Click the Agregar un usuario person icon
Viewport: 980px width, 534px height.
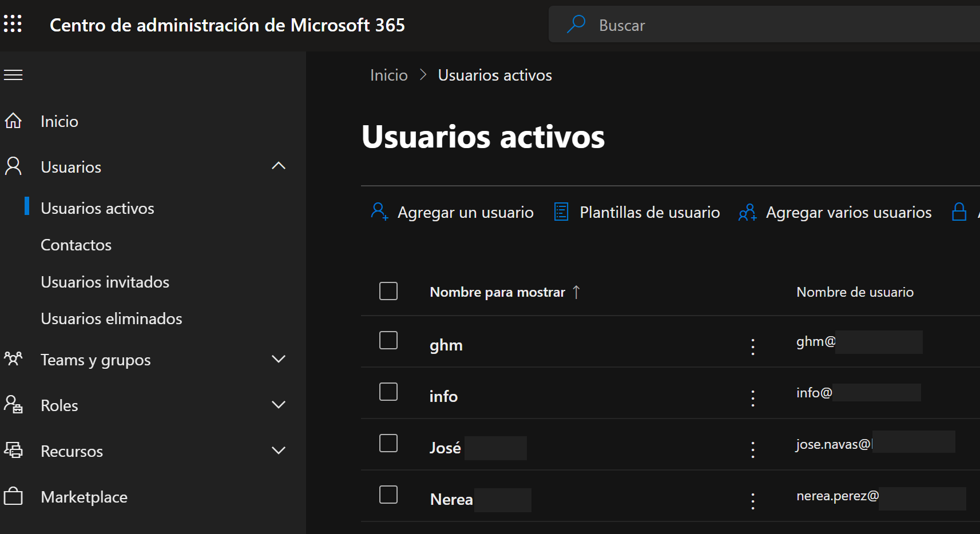click(x=379, y=212)
